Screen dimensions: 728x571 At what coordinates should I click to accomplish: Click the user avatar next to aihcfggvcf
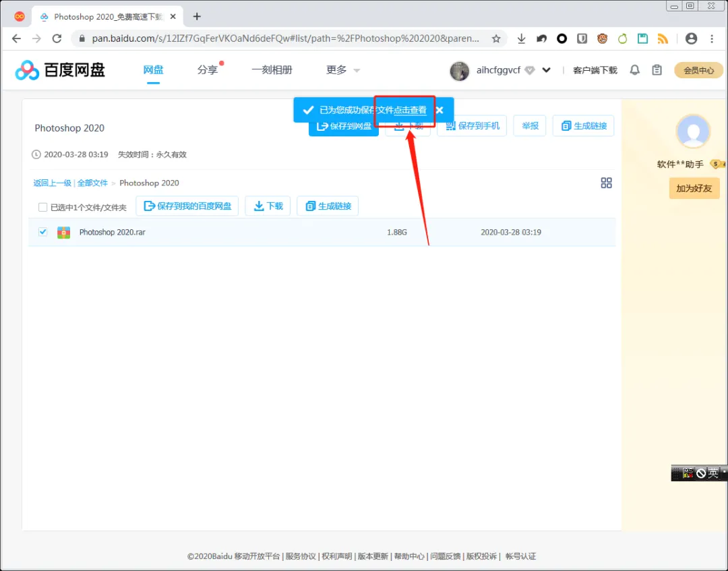click(460, 71)
